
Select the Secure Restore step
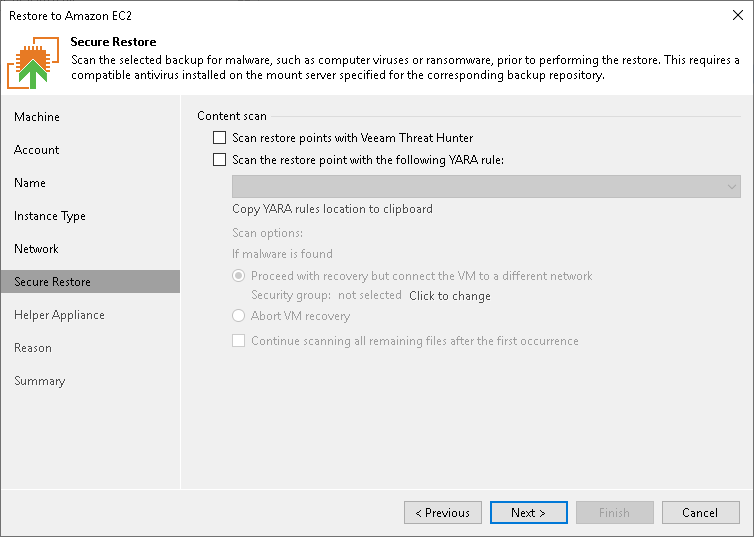[90, 282]
